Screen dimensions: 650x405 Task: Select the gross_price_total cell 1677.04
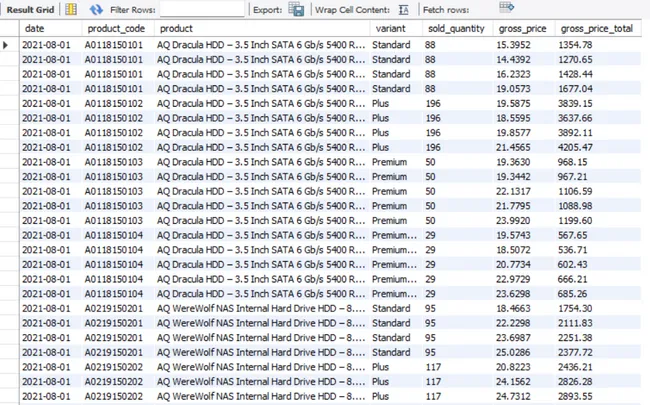575,89
